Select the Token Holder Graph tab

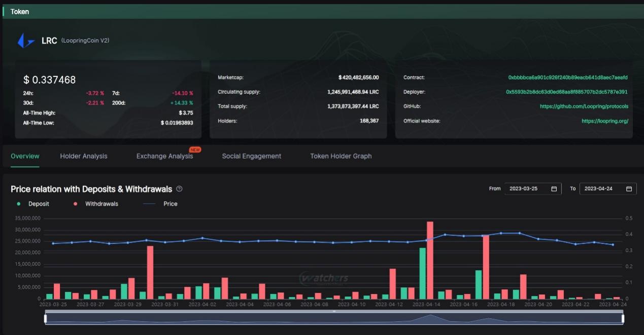[341, 156]
